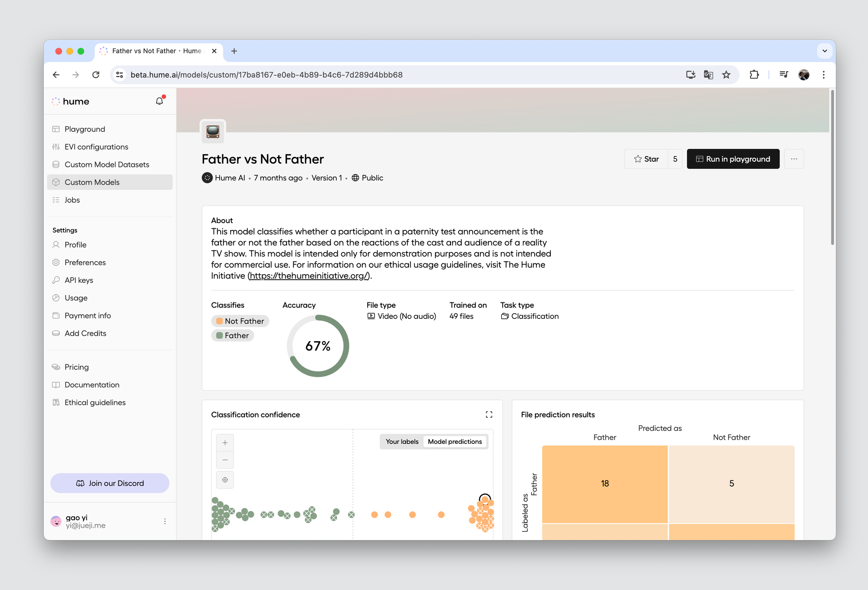Image resolution: width=868 pixels, height=590 pixels.
Task: Open Custom Model Datasets in sidebar
Action: click(107, 164)
